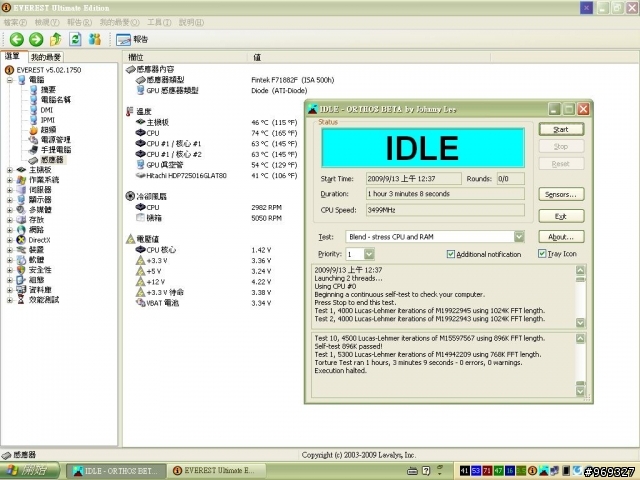Click the 欄位 field column header
This screenshot has height=480, width=640.
click(x=185, y=58)
